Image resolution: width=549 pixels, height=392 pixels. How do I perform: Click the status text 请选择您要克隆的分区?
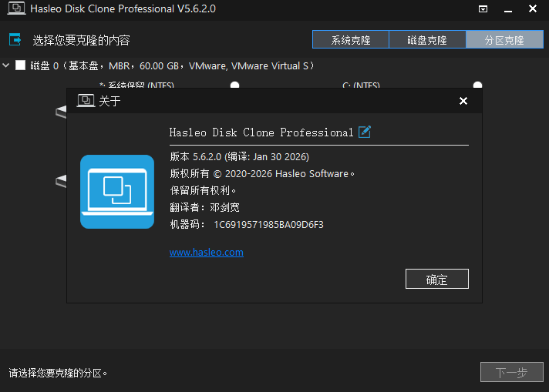click(x=58, y=373)
